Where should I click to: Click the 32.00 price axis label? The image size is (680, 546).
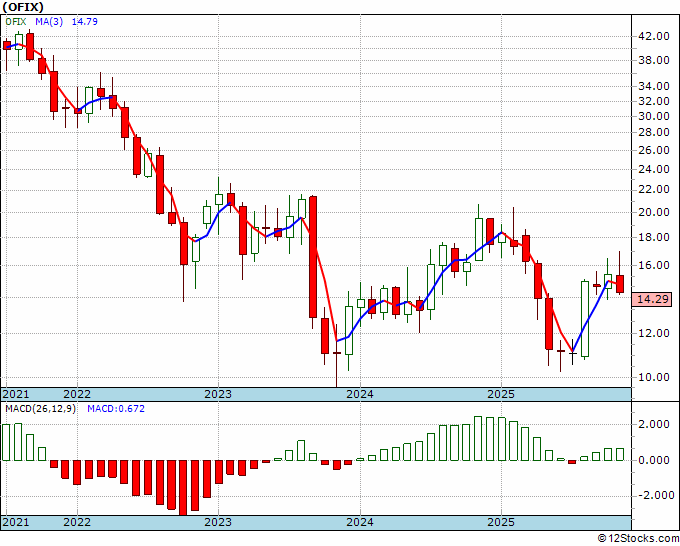point(654,101)
